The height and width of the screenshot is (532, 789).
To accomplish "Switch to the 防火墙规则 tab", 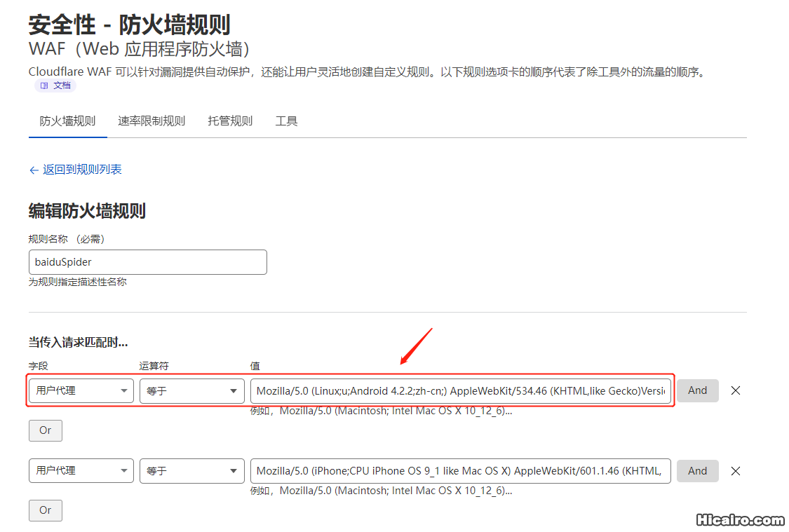I will (x=67, y=121).
